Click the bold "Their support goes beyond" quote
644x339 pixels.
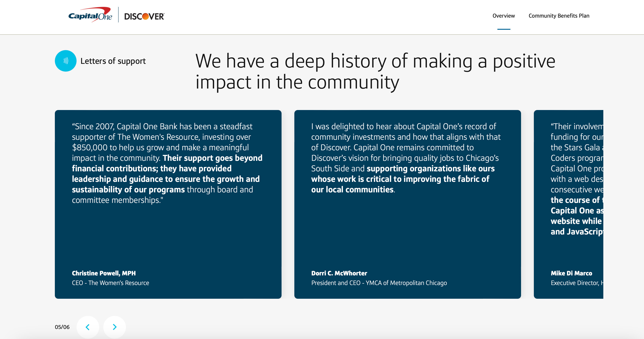pos(213,158)
